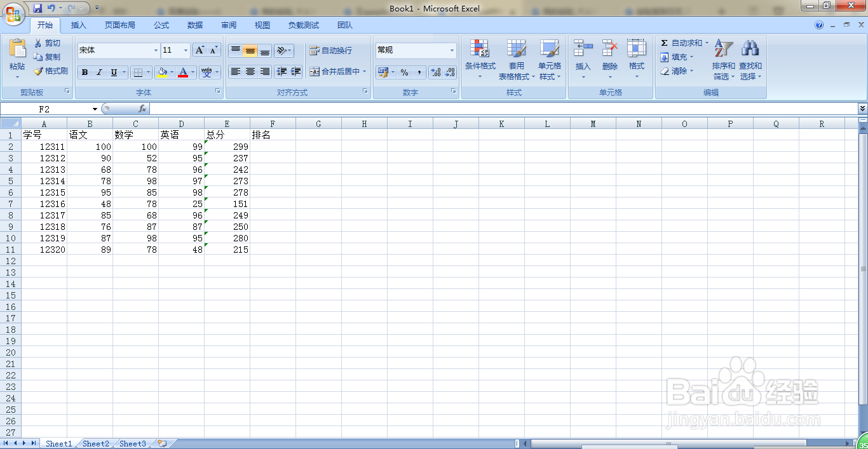Align cell text left
The height and width of the screenshot is (449, 868).
[236, 72]
